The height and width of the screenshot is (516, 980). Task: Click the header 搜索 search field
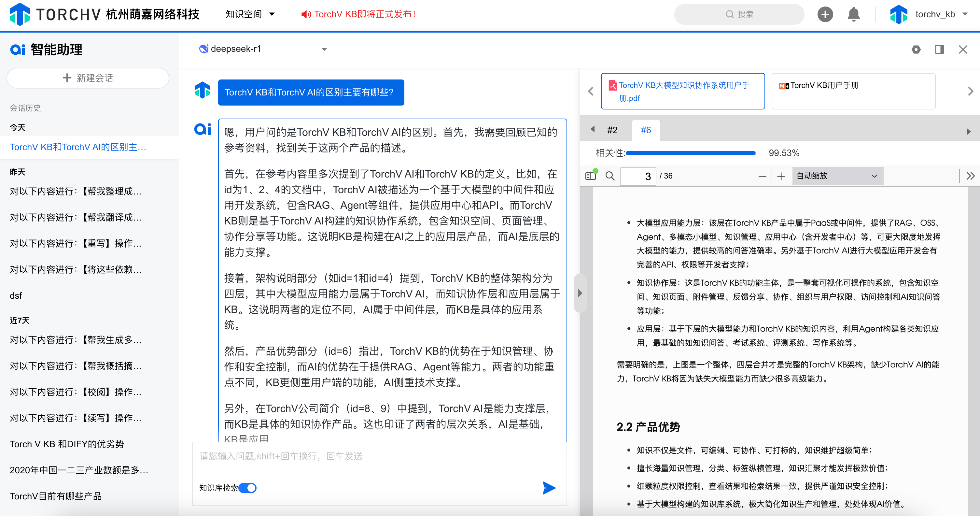point(739,14)
